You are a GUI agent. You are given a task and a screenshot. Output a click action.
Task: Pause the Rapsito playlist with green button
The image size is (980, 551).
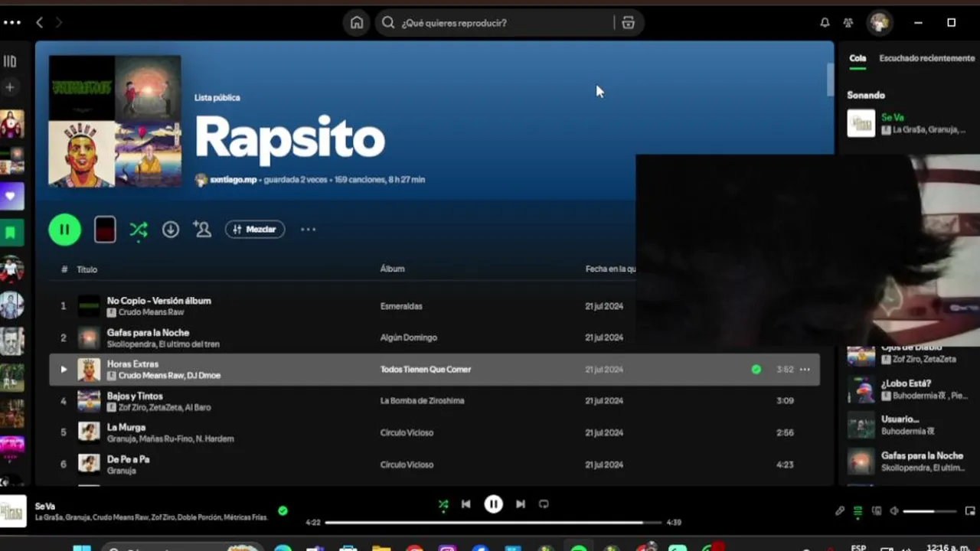(x=64, y=230)
